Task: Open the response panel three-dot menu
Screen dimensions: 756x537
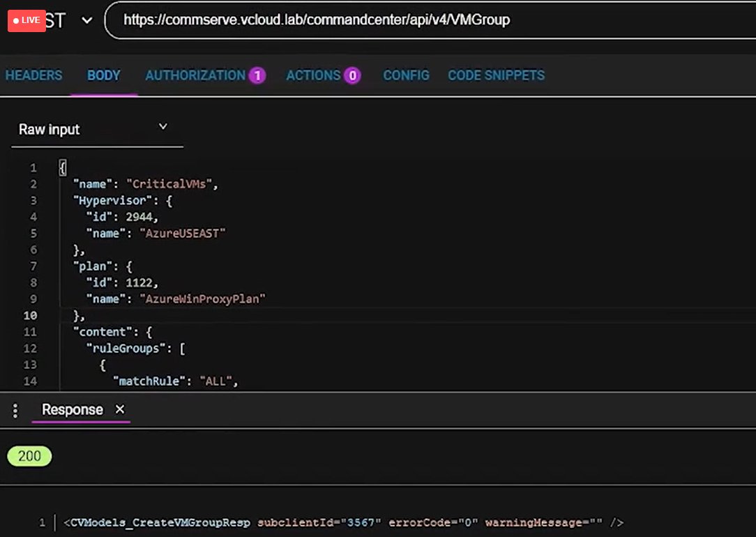Action: pyautogui.click(x=15, y=411)
